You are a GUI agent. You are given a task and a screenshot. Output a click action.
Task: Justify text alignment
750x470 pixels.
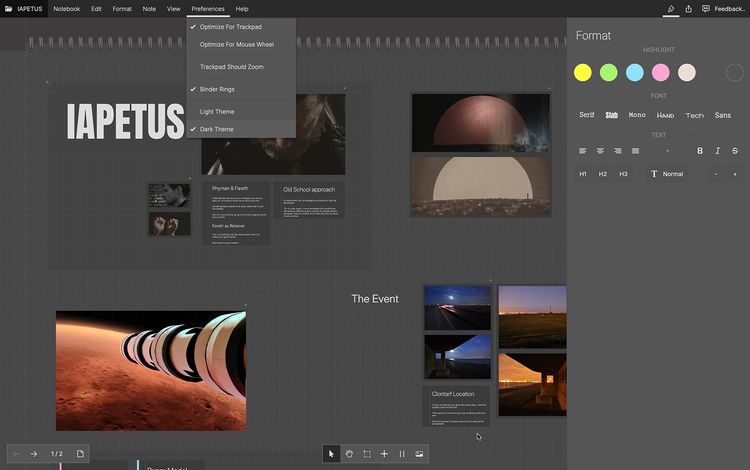point(635,151)
